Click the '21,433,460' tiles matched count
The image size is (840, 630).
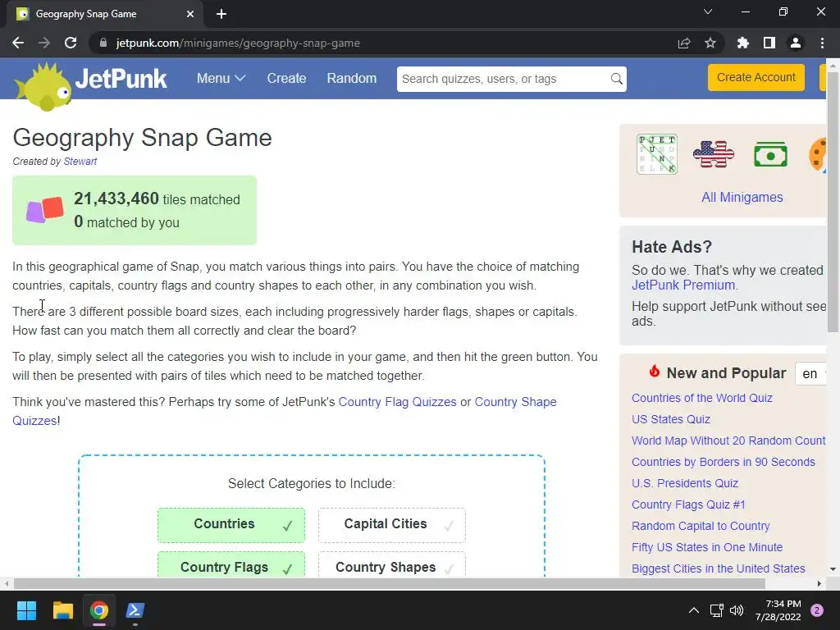click(116, 199)
